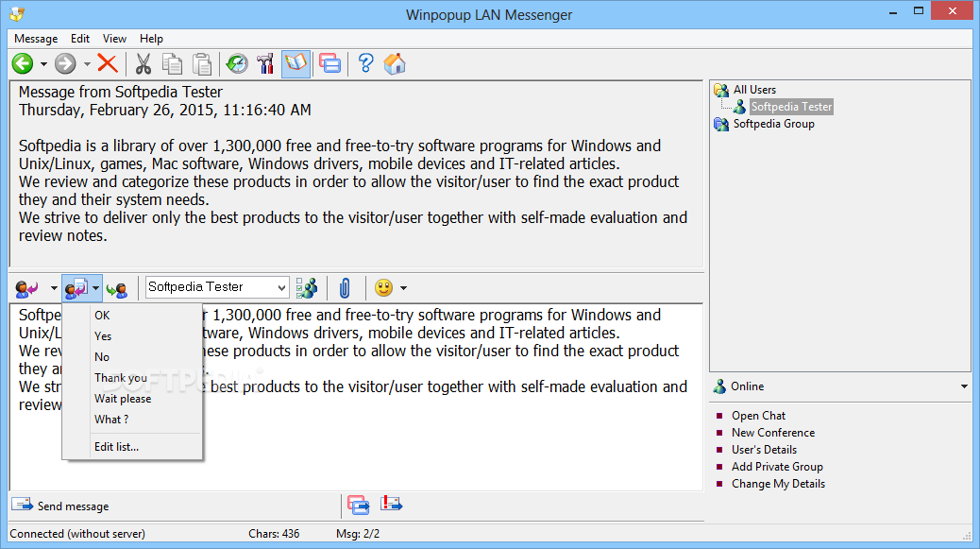
Task: Click the refresh users icon in the toolbar
Action: 237,63
